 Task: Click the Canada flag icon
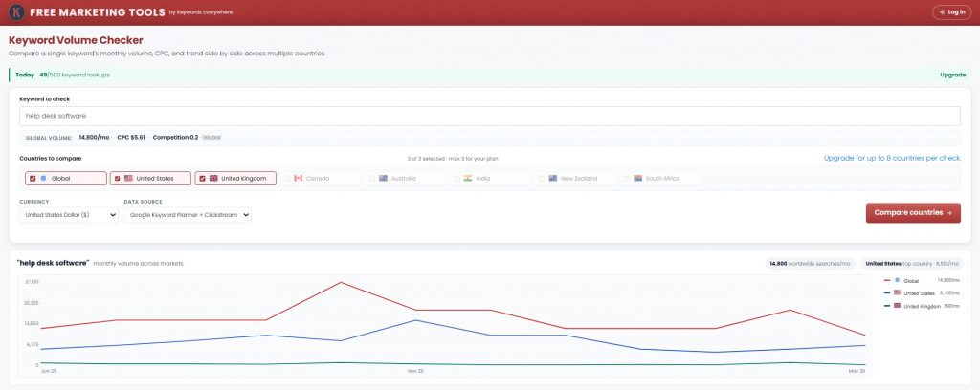tap(299, 179)
